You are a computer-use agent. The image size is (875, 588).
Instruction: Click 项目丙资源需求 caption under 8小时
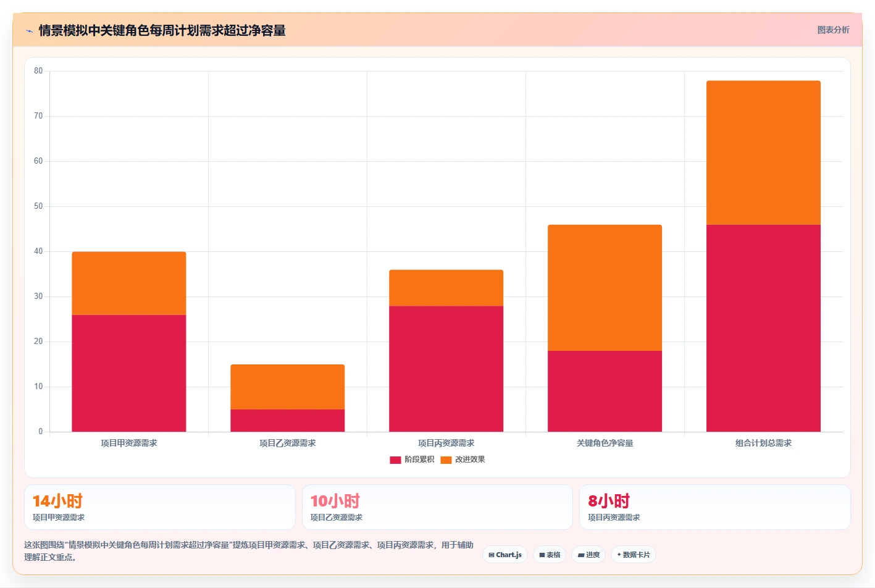click(614, 518)
